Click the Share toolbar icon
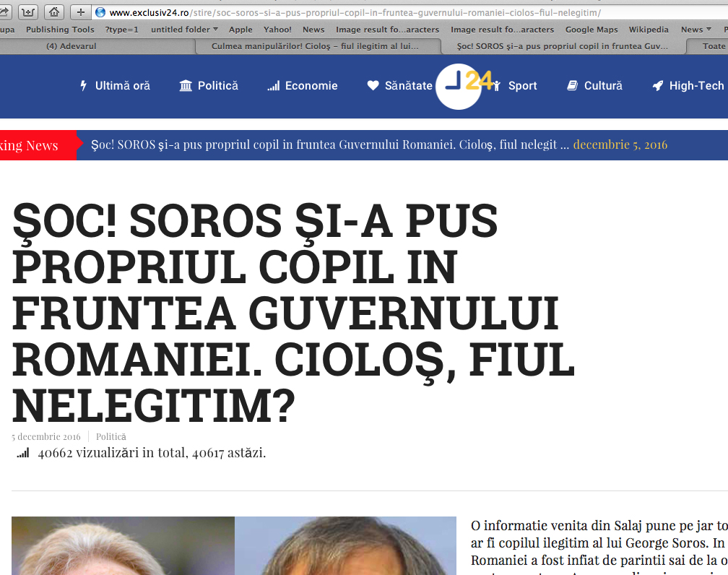Viewport: 728px width, 575px height. (x=4, y=12)
